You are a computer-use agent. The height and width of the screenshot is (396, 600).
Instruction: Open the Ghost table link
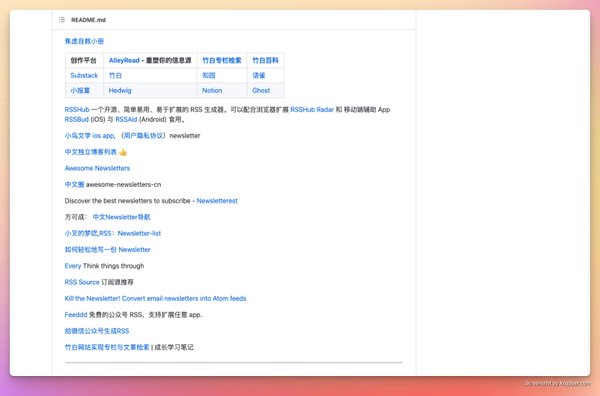[261, 90]
